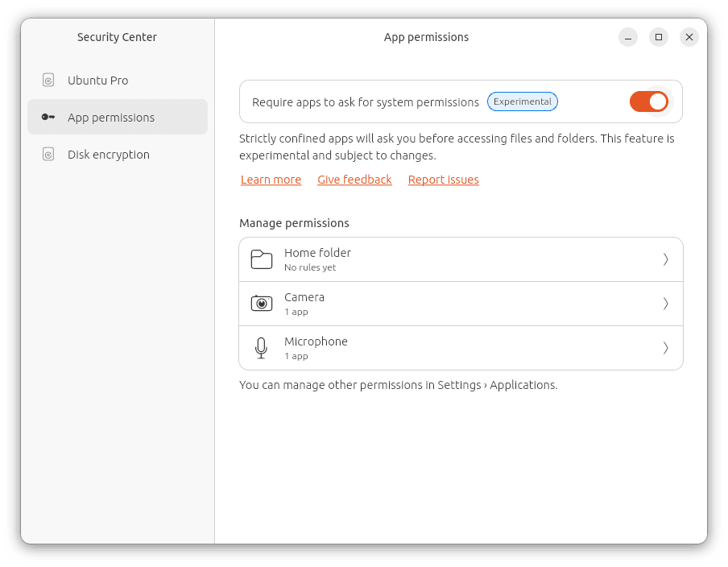Expand the Microphone row arrow

coord(666,347)
